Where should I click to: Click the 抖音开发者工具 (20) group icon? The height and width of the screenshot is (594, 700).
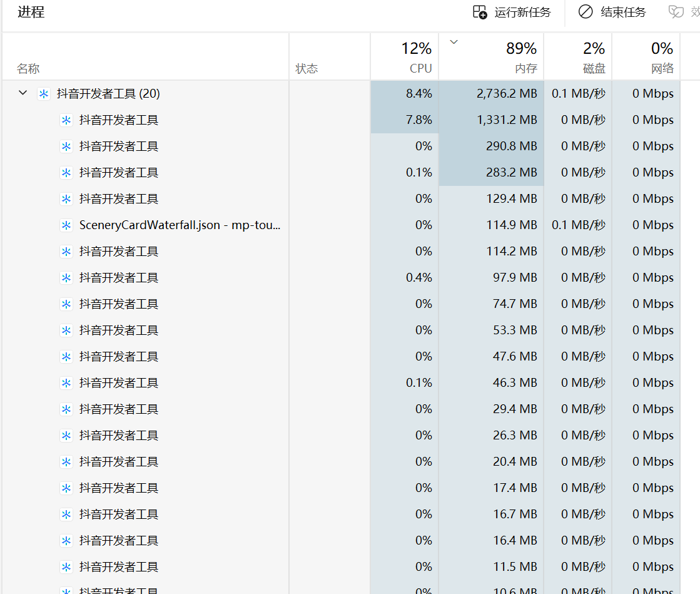(44, 94)
